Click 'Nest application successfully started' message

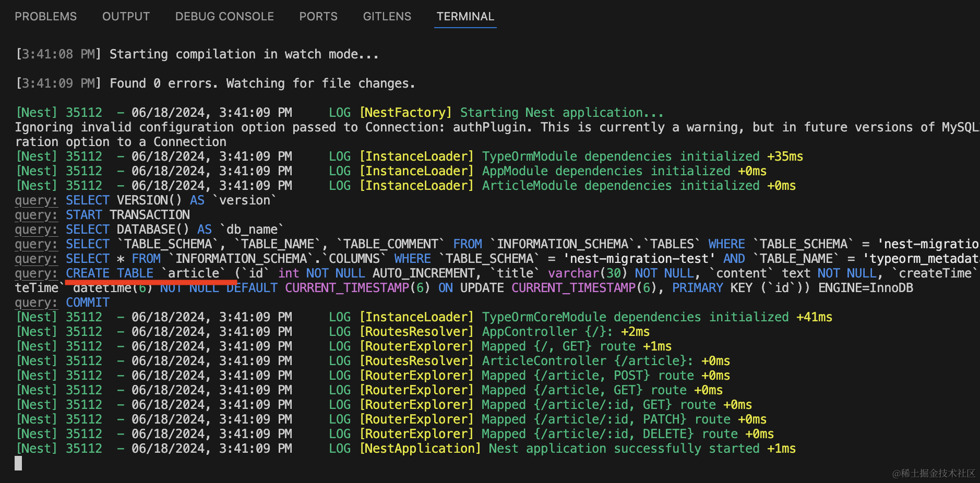coord(624,449)
